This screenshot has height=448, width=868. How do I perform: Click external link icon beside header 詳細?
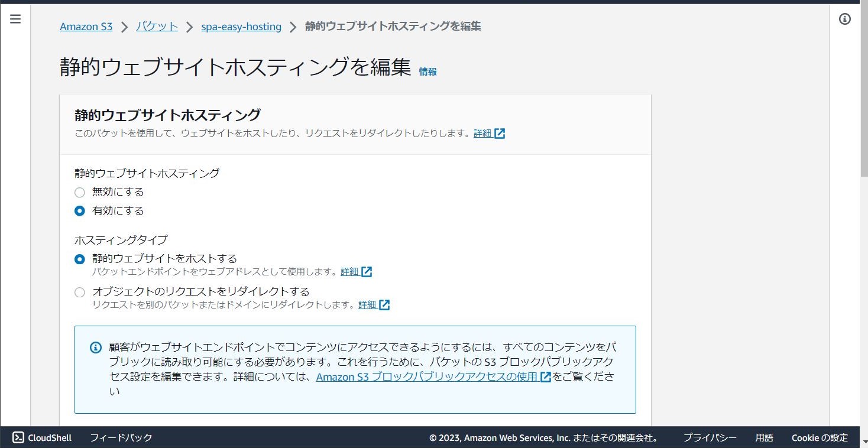coord(500,134)
